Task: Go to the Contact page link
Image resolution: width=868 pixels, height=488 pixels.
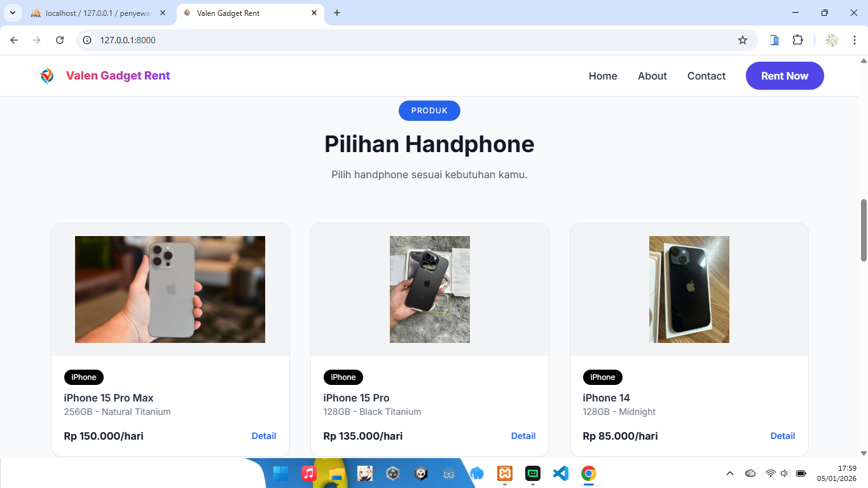Action: 706,76
